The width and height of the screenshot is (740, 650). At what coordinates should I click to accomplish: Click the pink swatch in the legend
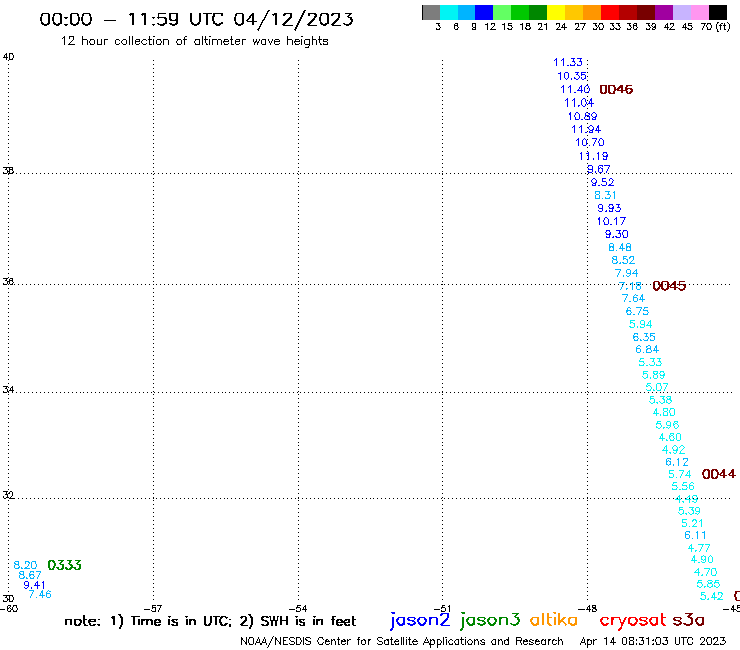(x=700, y=12)
